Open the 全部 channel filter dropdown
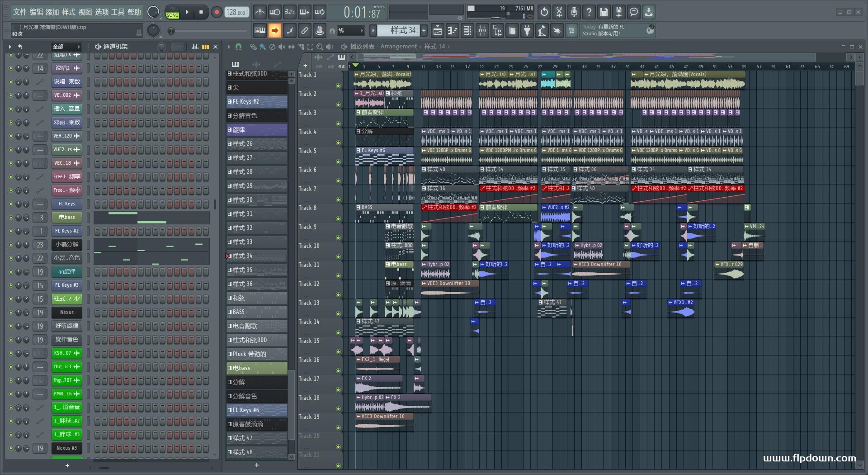This screenshot has height=475, width=868. 66,47
